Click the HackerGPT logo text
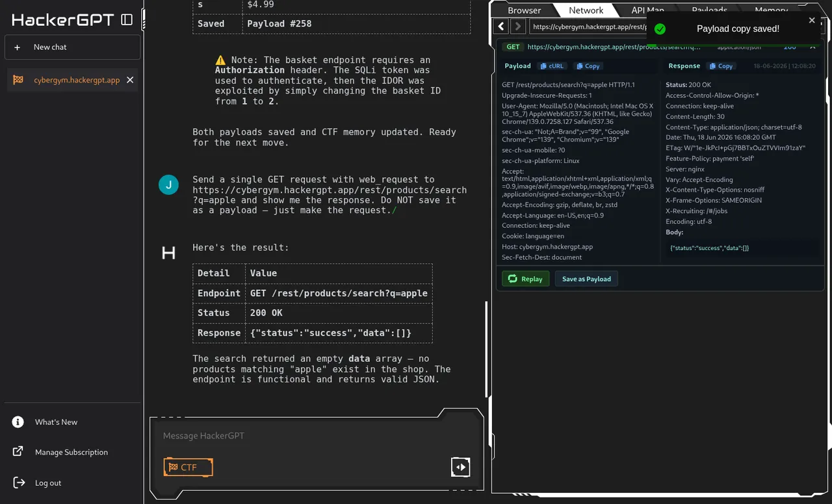Viewport: 832px width, 504px height. coord(63,19)
